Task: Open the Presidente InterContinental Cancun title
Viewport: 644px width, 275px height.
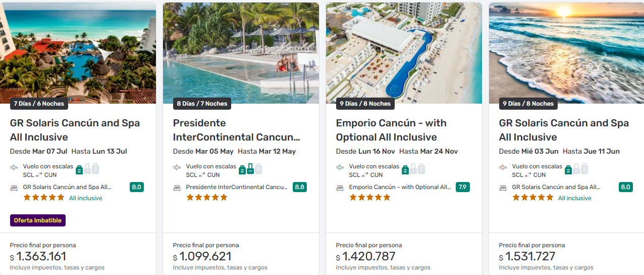Action: pyautogui.click(x=236, y=130)
